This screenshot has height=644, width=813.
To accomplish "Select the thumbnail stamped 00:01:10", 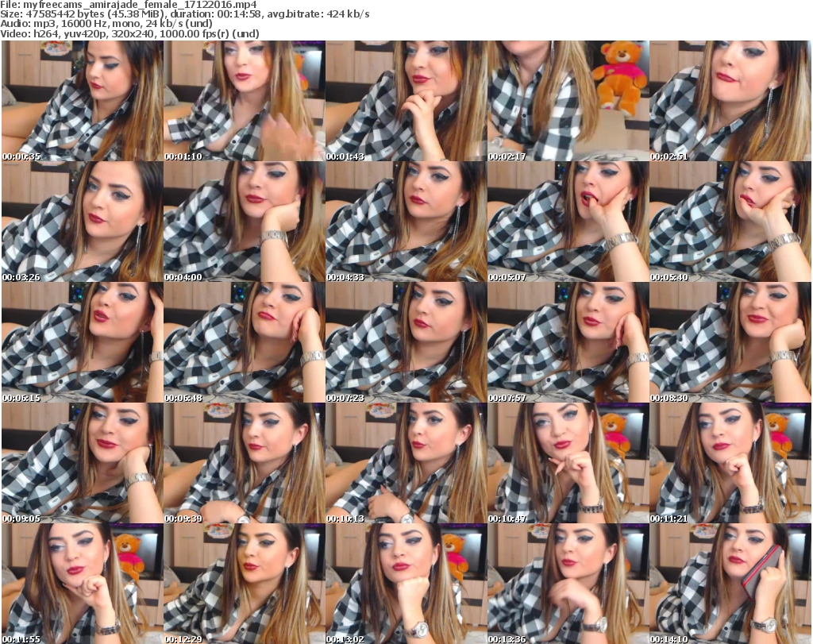I will pos(245,101).
